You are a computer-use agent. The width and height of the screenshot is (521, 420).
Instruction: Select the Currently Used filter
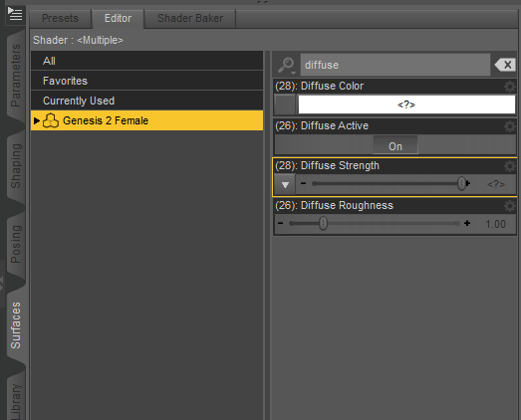pyautogui.click(x=146, y=101)
